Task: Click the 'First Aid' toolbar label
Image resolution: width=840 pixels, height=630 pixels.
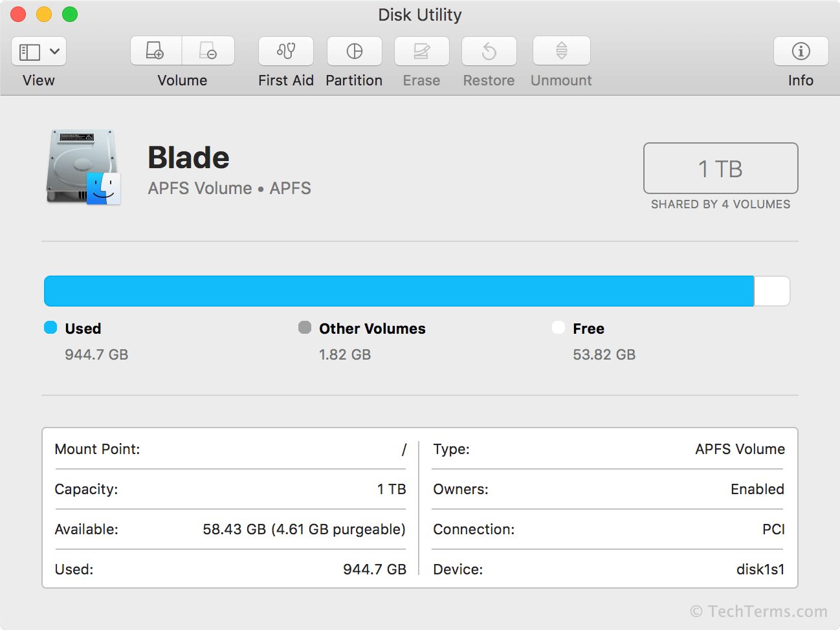Action: point(286,80)
